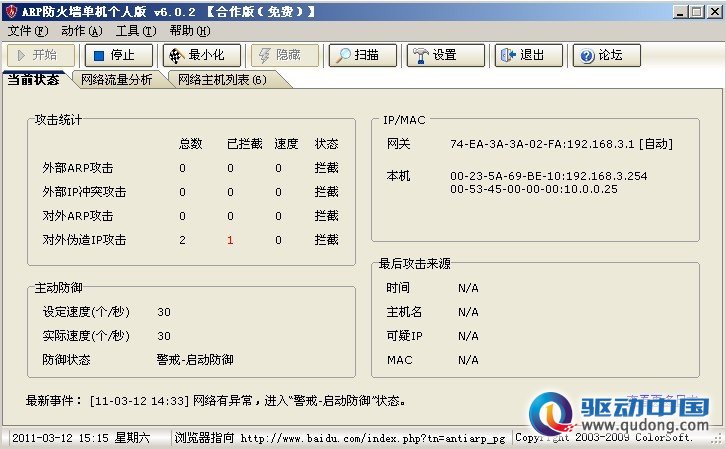Image resolution: width=726 pixels, height=449 pixels.
Task: Click the 隐藏 (Hide) lightning button
Action: (285, 56)
